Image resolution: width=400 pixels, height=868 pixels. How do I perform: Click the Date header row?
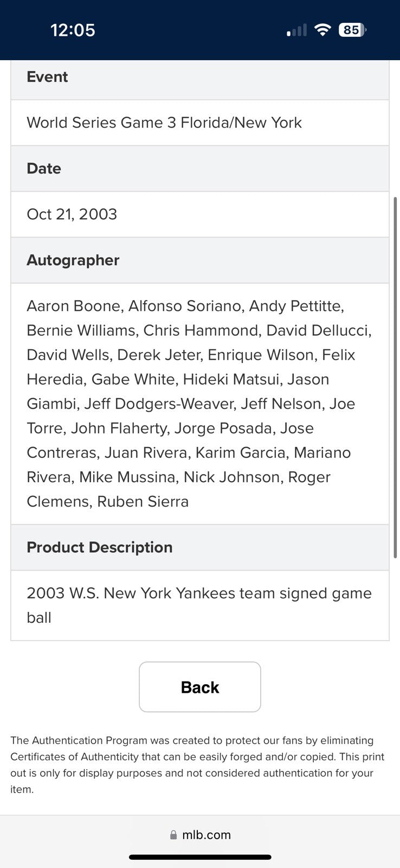tap(200, 169)
